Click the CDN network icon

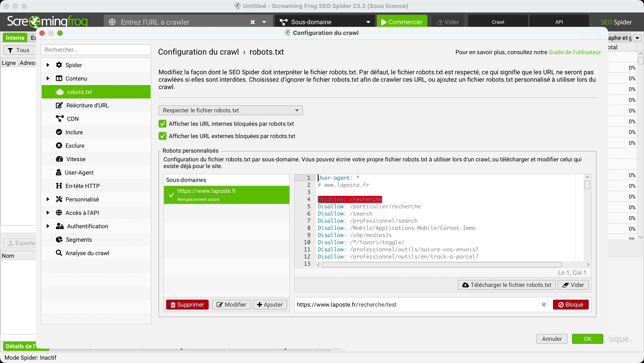click(60, 119)
